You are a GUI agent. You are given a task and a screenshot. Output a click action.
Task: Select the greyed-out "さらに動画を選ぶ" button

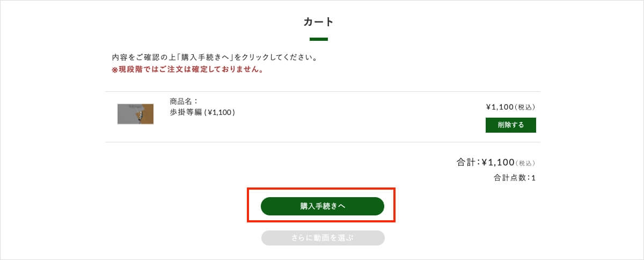[x=323, y=238]
